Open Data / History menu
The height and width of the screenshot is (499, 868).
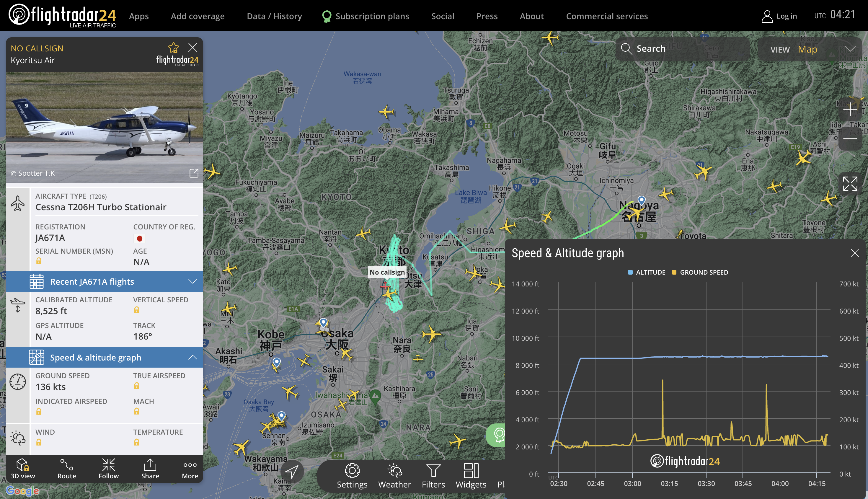[x=274, y=16]
